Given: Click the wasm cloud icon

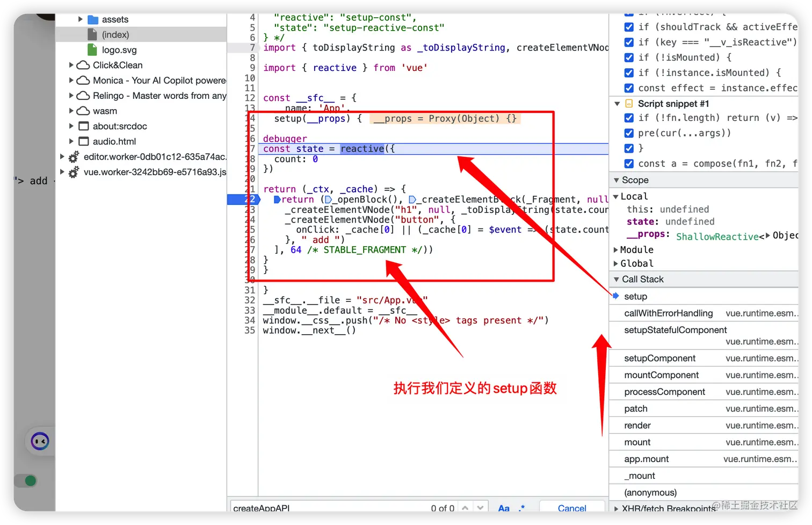Looking at the screenshot, I should 83,111.
